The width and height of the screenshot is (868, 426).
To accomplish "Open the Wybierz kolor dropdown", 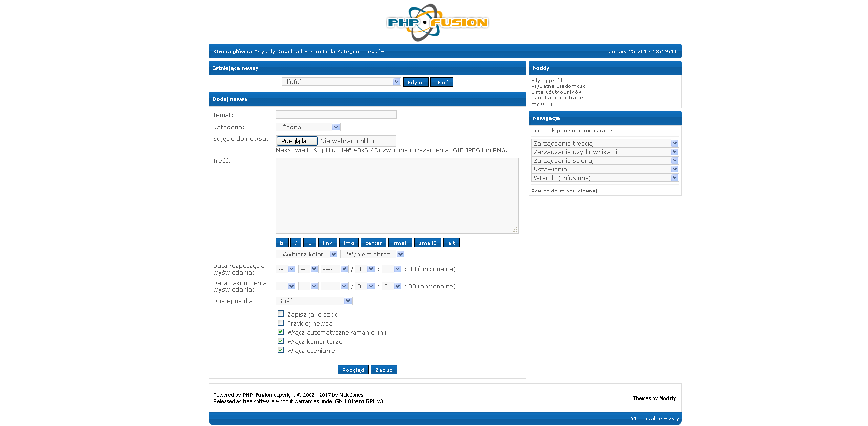I will (307, 254).
